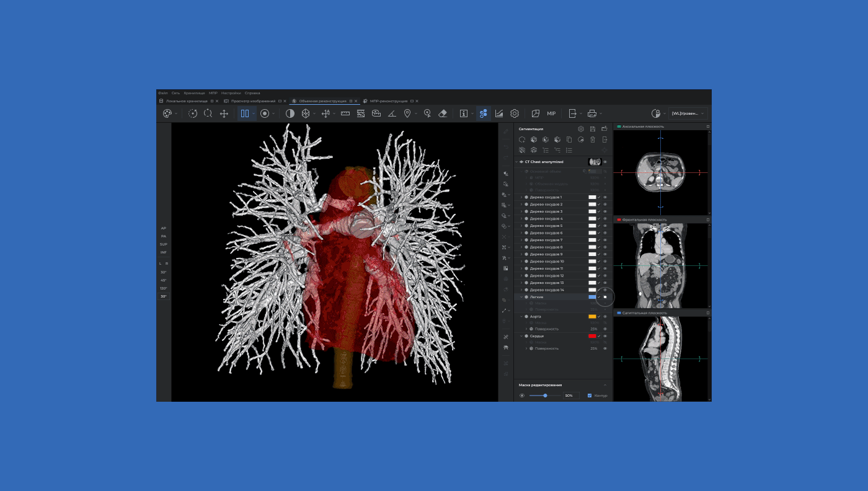Click the save icon in Сегментация panel

coord(593,129)
